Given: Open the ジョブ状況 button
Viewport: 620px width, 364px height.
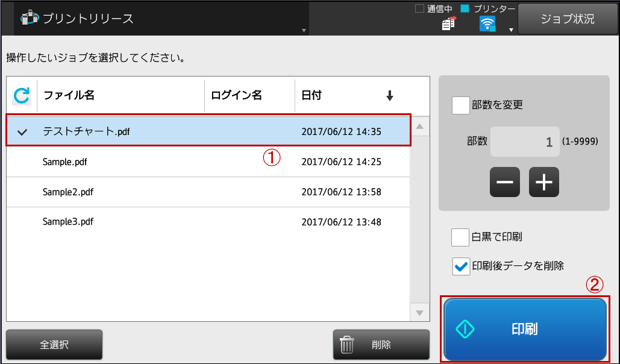Looking at the screenshot, I should click(x=568, y=19).
